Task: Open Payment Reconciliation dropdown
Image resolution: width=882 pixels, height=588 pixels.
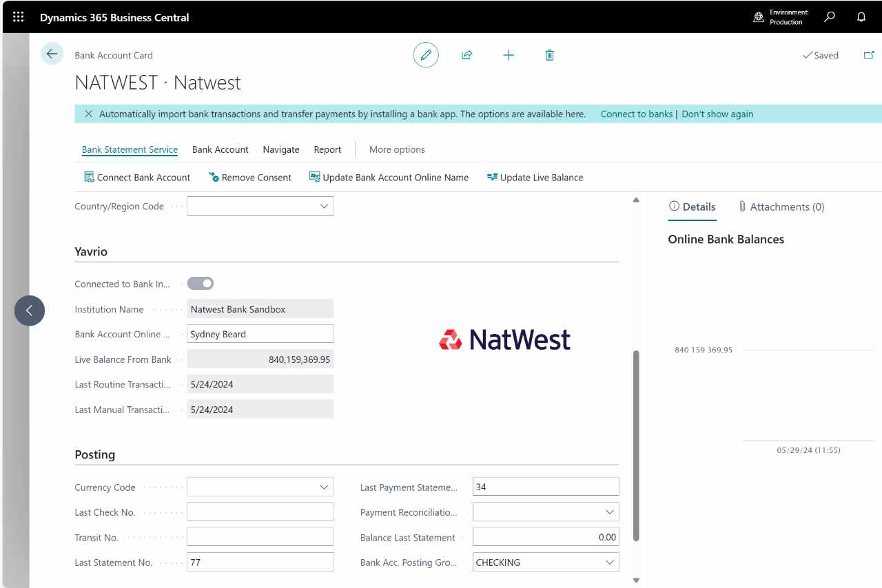Action: (x=609, y=512)
